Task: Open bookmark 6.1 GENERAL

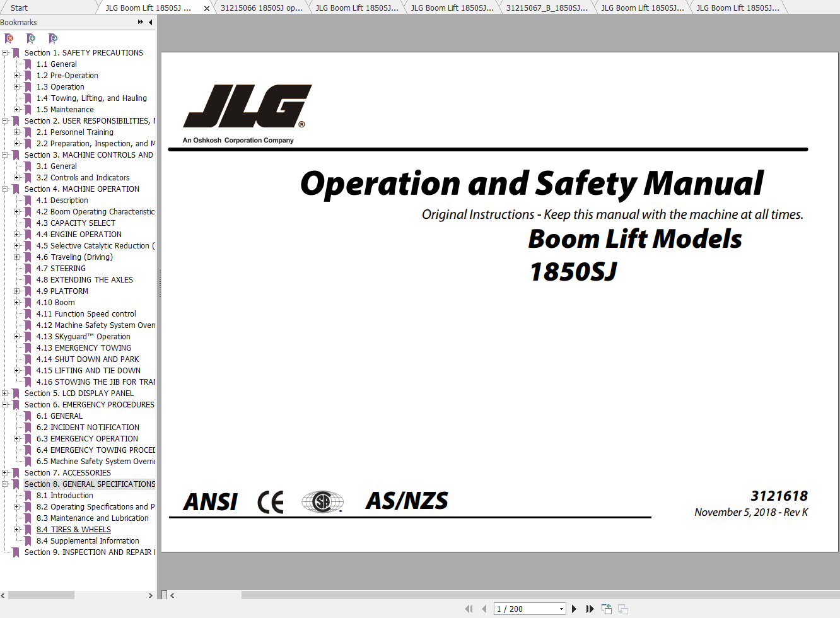Action: point(59,416)
